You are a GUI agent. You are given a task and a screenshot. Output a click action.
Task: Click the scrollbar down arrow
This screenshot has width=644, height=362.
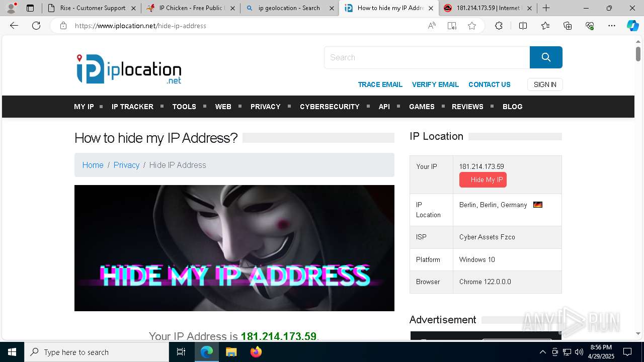(x=638, y=333)
